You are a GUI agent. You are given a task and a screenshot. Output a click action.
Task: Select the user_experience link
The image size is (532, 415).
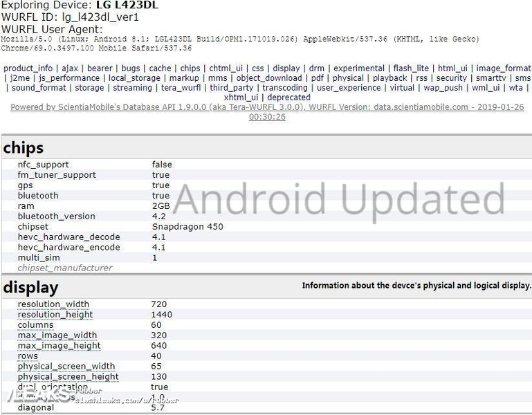point(349,88)
